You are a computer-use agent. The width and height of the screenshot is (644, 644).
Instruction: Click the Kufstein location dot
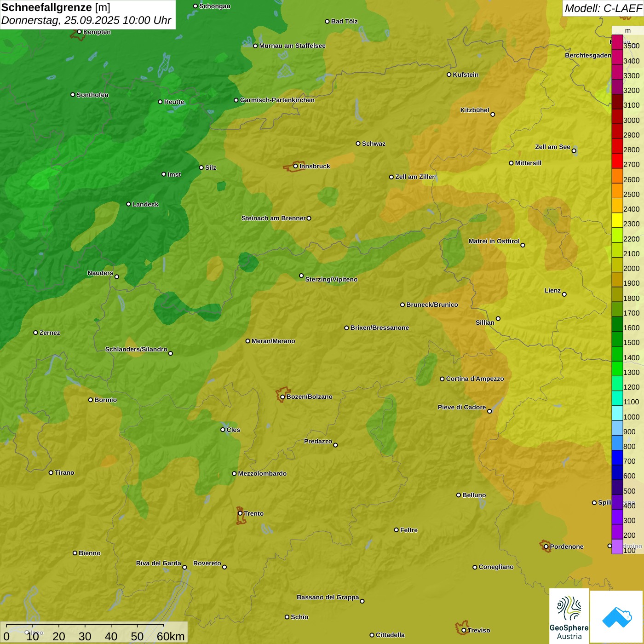pos(449,75)
